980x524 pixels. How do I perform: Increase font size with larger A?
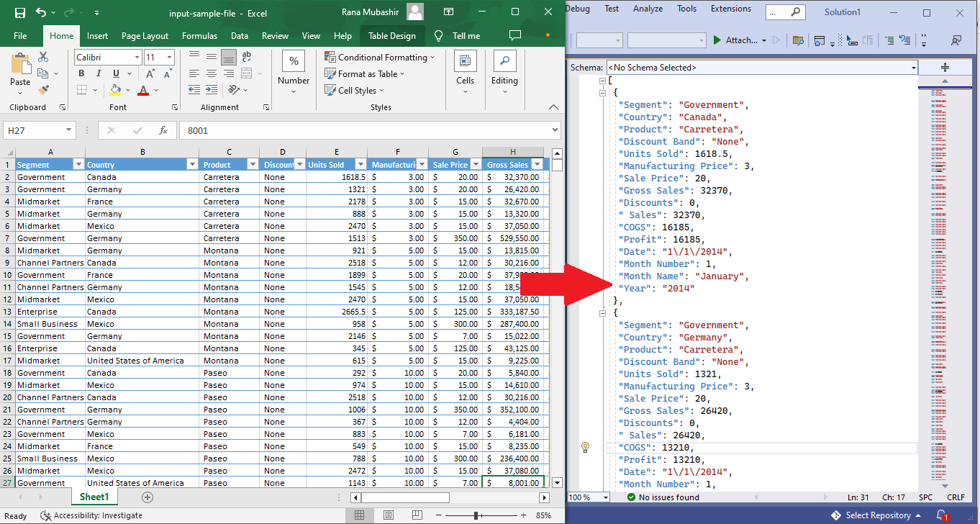click(x=150, y=73)
